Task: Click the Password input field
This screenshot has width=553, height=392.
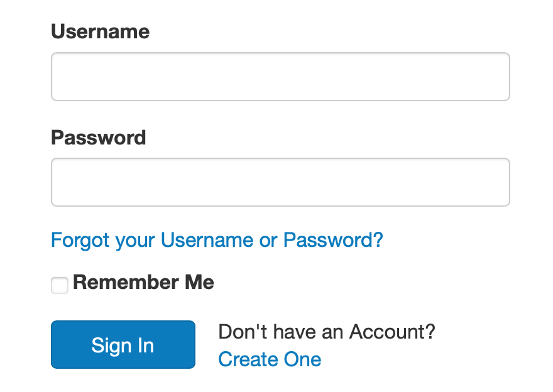Action: pos(280,182)
